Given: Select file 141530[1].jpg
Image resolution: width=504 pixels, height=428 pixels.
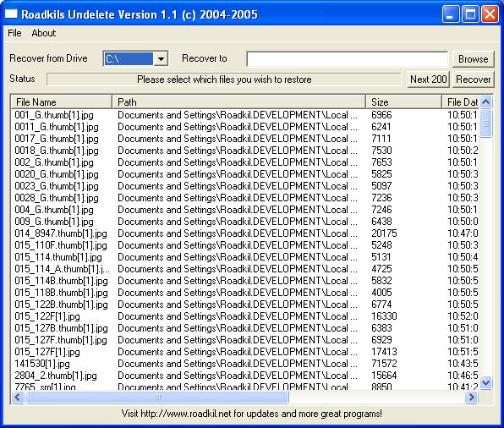Looking at the screenshot, I should (42, 364).
